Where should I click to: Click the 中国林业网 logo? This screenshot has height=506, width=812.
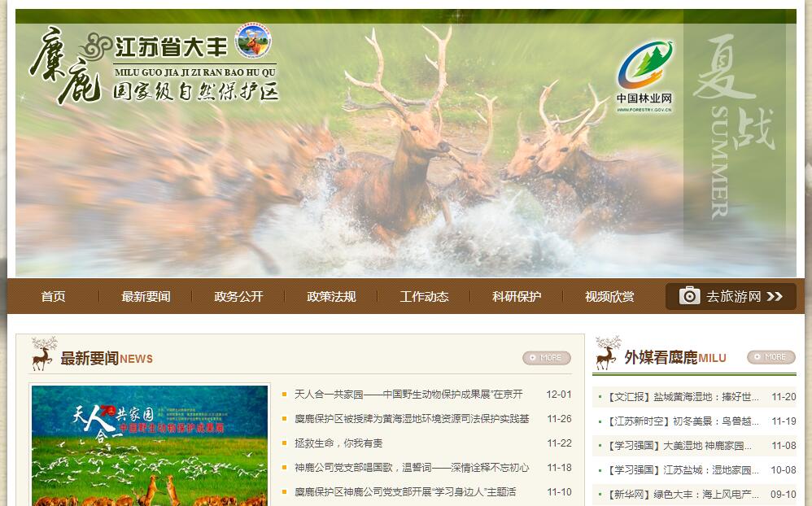[x=644, y=76]
